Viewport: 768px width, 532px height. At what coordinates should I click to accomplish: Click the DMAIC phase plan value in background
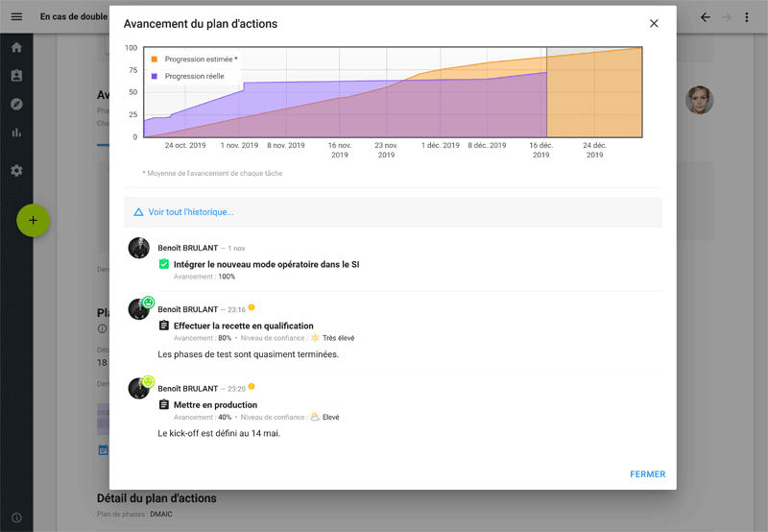tap(161, 515)
